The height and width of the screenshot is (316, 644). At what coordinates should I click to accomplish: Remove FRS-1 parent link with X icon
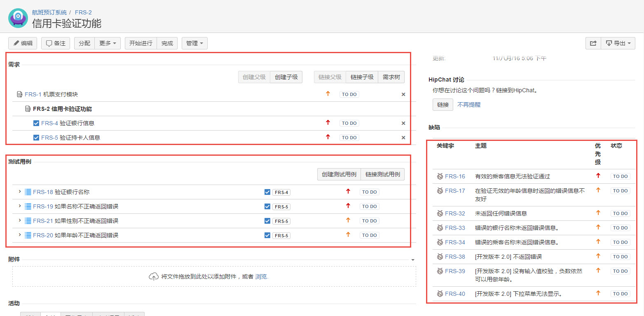tap(403, 94)
